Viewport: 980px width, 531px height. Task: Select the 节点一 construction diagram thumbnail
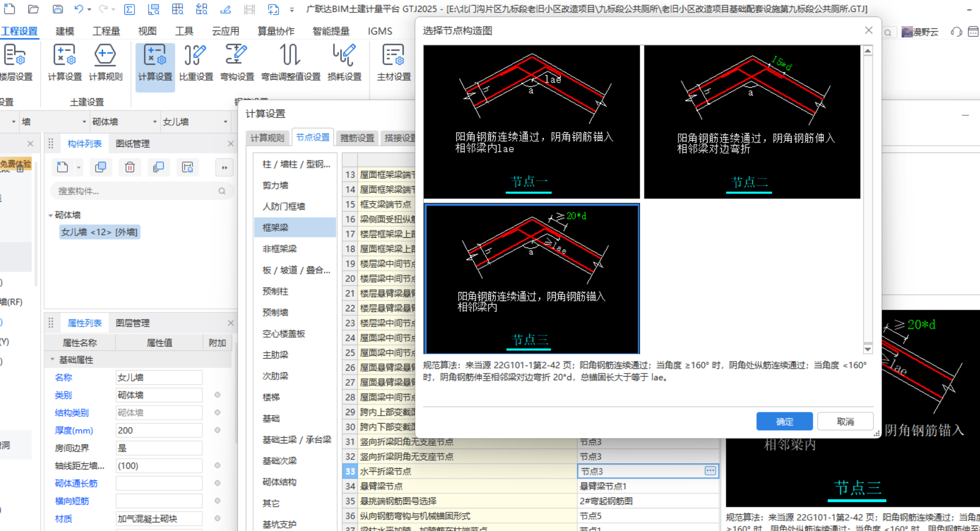point(532,121)
